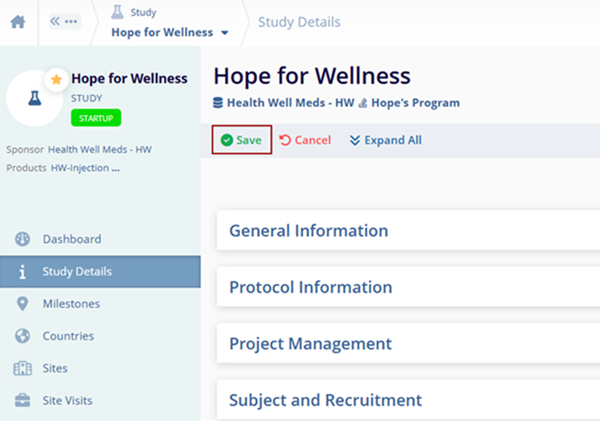Open Countries in the sidebar
This screenshot has width=600, height=421.
coord(68,336)
